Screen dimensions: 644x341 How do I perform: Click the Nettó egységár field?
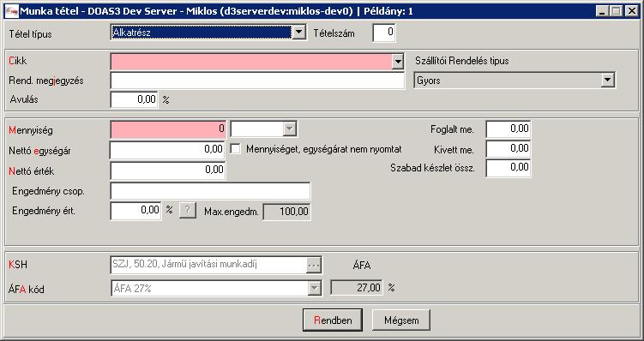coord(167,150)
